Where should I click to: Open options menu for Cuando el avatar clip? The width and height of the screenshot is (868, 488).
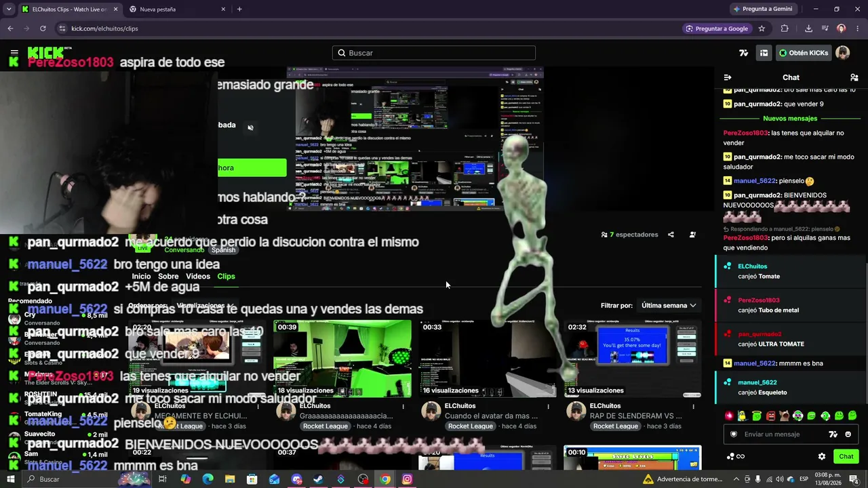(548, 407)
